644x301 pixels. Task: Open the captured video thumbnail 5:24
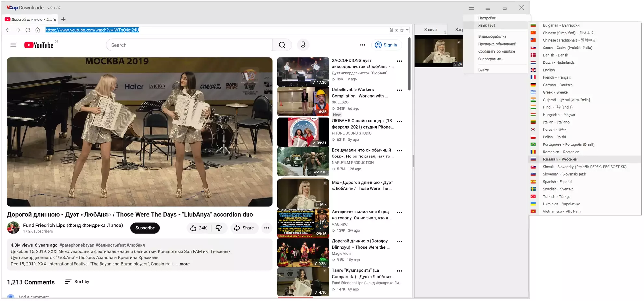[x=438, y=51]
